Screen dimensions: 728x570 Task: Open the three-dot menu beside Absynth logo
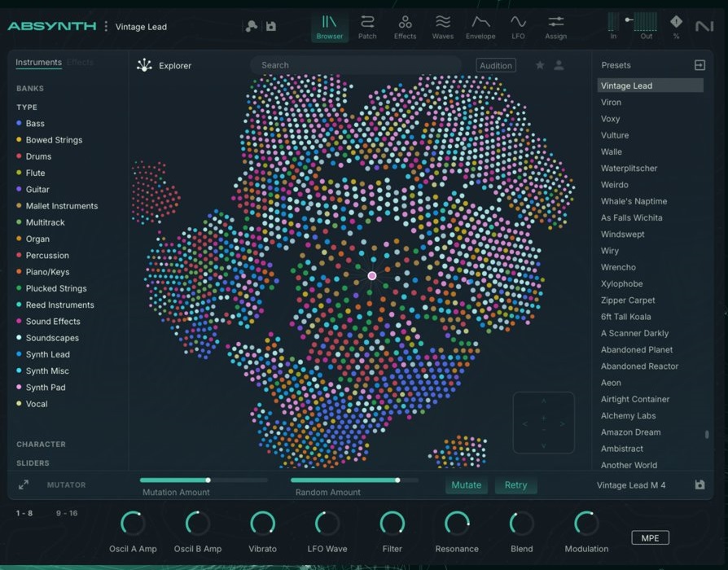click(x=106, y=27)
